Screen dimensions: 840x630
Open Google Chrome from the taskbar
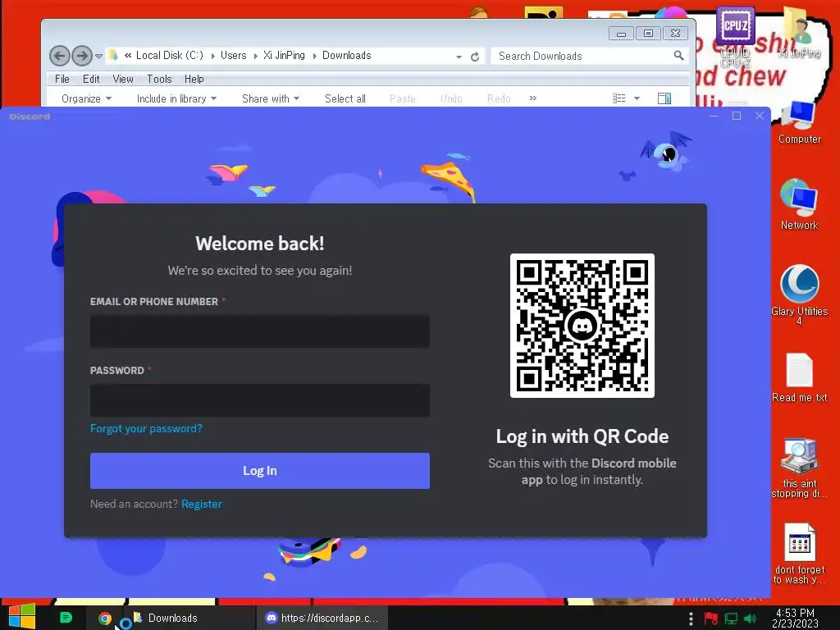pos(105,619)
